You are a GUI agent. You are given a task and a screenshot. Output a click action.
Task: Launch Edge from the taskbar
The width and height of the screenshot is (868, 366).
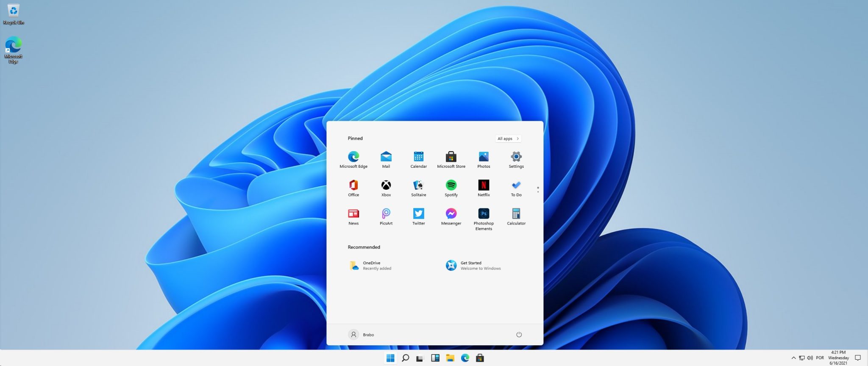pyautogui.click(x=465, y=358)
